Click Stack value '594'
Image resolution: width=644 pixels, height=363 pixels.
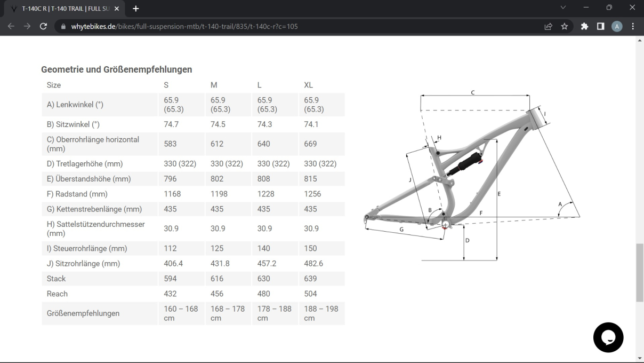(170, 279)
